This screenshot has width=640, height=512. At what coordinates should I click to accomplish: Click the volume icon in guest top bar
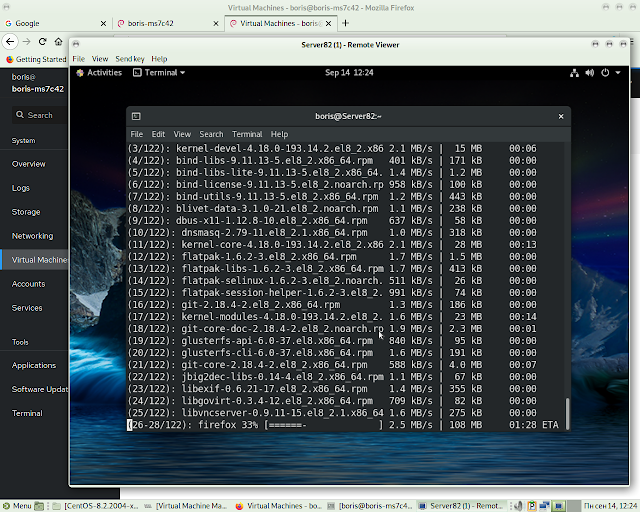pyautogui.click(x=589, y=73)
